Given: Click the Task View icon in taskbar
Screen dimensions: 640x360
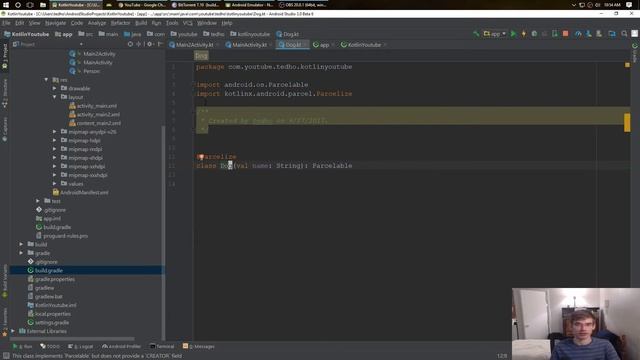Looking at the screenshot, I should pyautogui.click(x=30, y=5).
